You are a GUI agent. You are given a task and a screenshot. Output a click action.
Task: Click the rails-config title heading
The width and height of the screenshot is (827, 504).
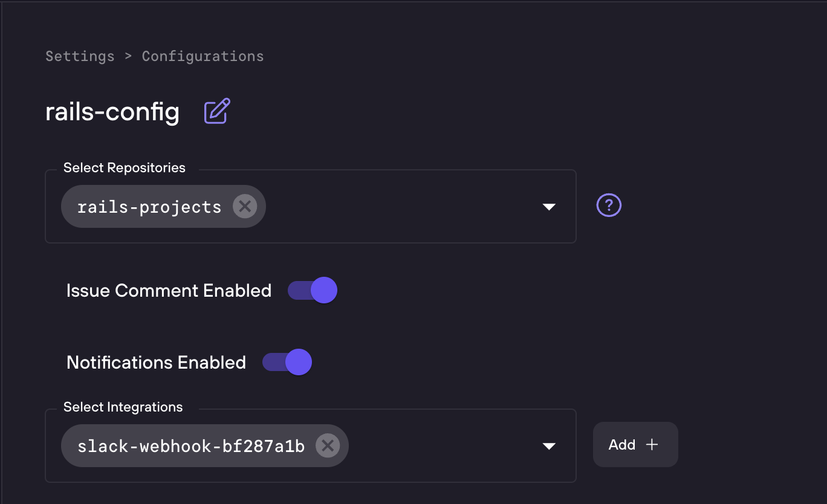[112, 112]
